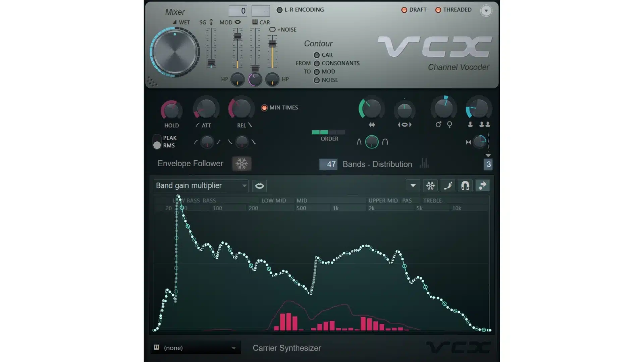Click the "Bands - Distribution" label

pos(377,164)
